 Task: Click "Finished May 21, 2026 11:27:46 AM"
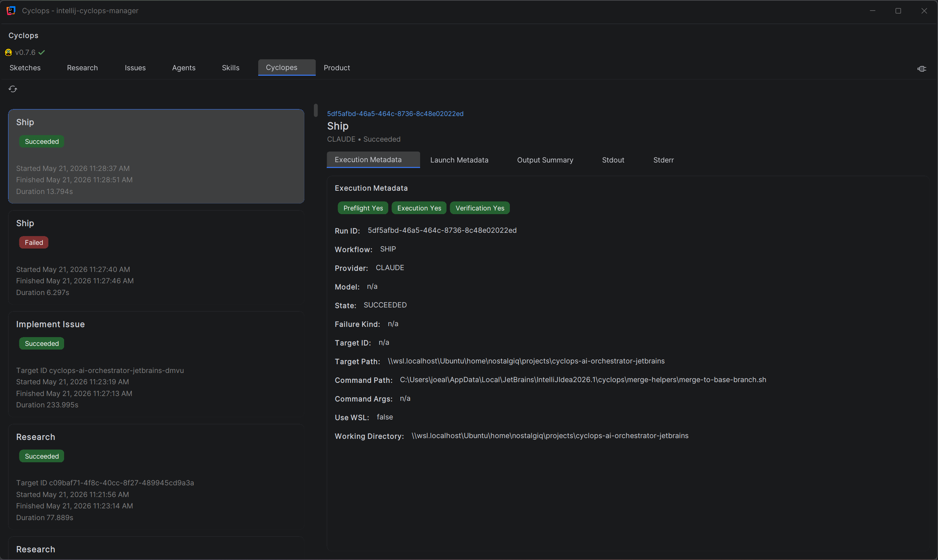pos(75,281)
